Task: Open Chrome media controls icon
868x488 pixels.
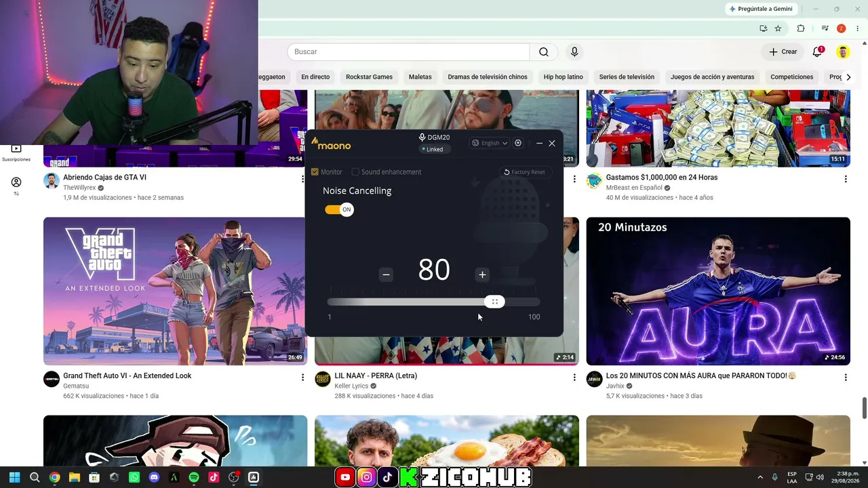Action: (825, 28)
